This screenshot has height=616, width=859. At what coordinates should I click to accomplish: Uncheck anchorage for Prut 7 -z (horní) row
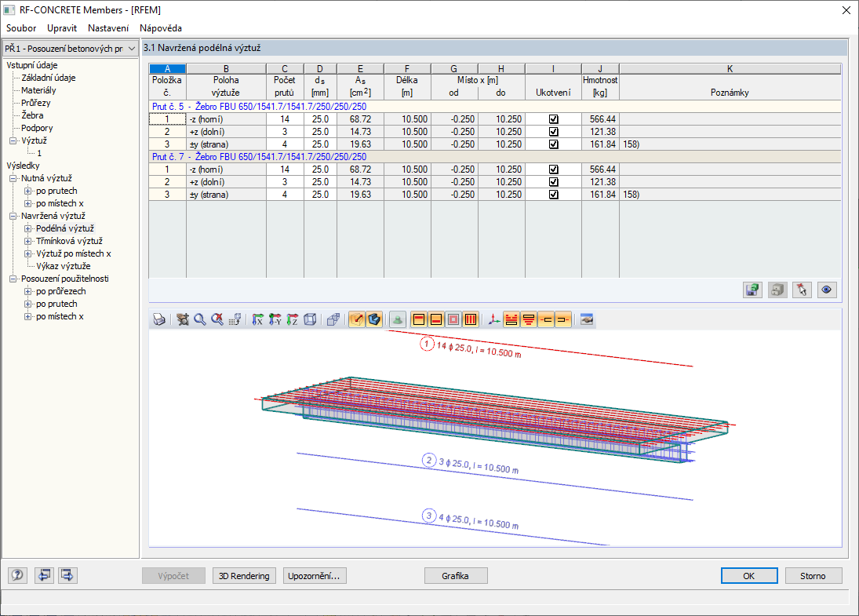(x=554, y=169)
